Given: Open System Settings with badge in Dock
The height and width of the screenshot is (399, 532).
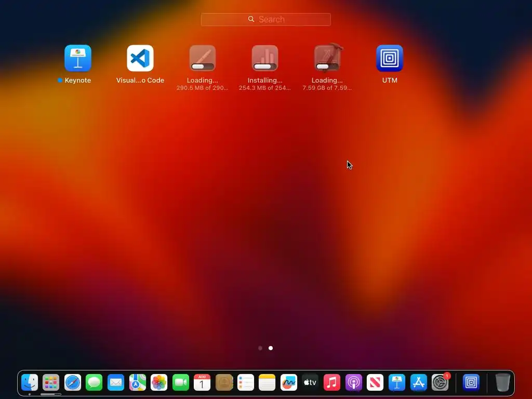Looking at the screenshot, I should pyautogui.click(x=440, y=382).
